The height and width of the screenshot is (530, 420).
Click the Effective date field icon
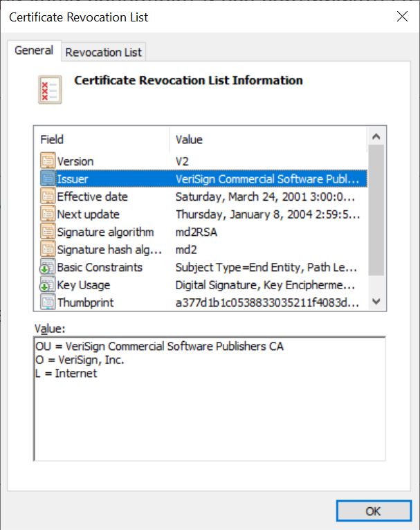coord(48,196)
